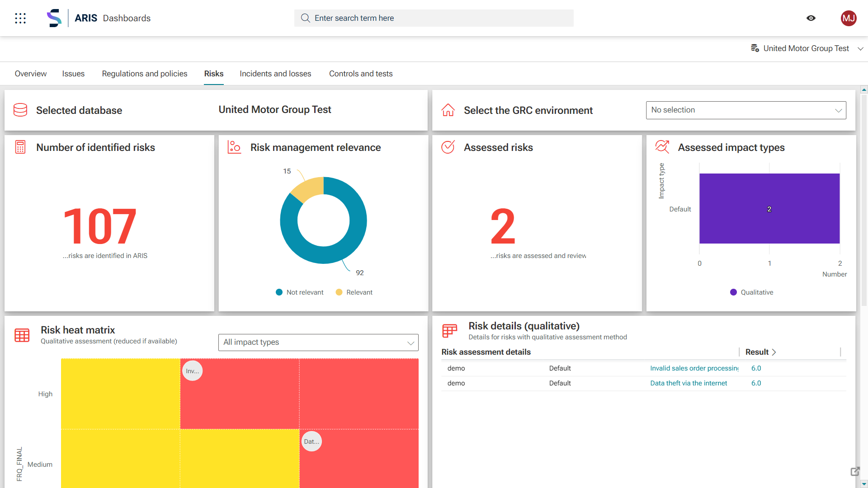Switch to the Incidents and losses tab

point(275,74)
